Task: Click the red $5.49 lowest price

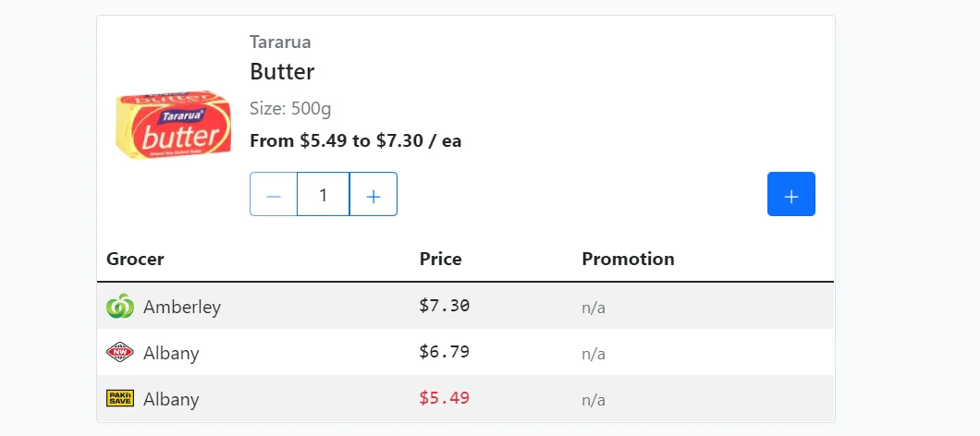Action: coord(444,398)
